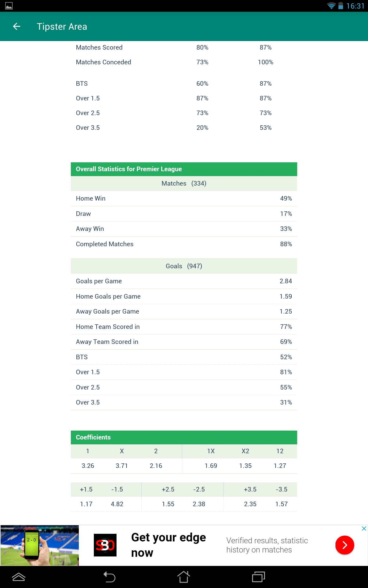The height and width of the screenshot is (588, 368).
Task: Tap the image notification icon in status bar
Action: click(9, 6)
